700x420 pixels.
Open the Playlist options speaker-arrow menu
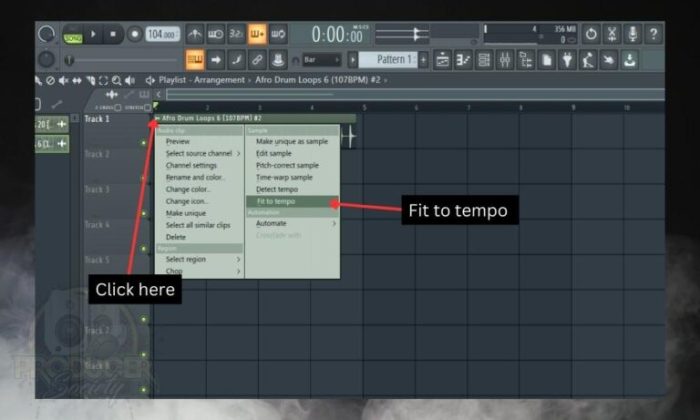click(x=150, y=80)
